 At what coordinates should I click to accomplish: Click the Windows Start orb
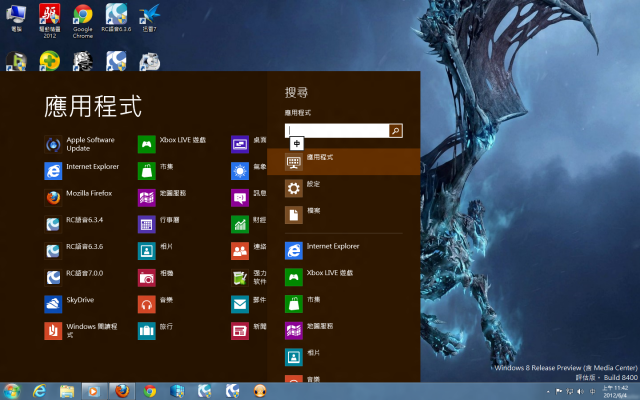(x=12, y=391)
